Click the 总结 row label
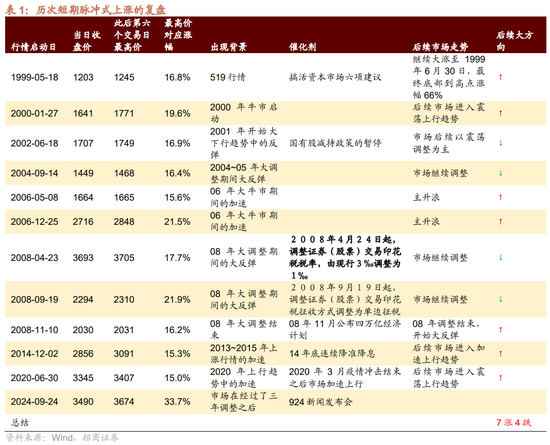The image size is (550, 445). [x=20, y=423]
